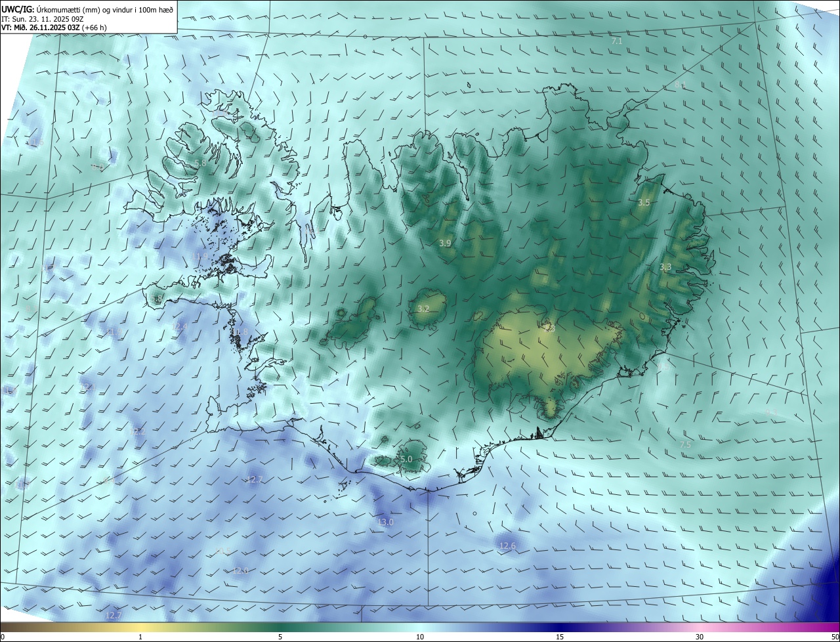840x642 pixels.
Task: Click the '13.0' value label offshore to the south
Action: (x=385, y=522)
